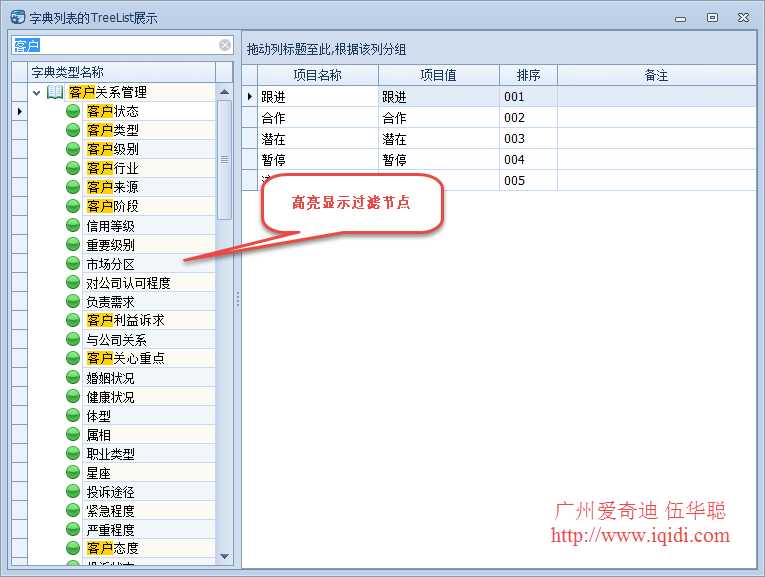The height and width of the screenshot is (577, 765).
Task: Maximize the window with restore button
Action: (x=712, y=18)
